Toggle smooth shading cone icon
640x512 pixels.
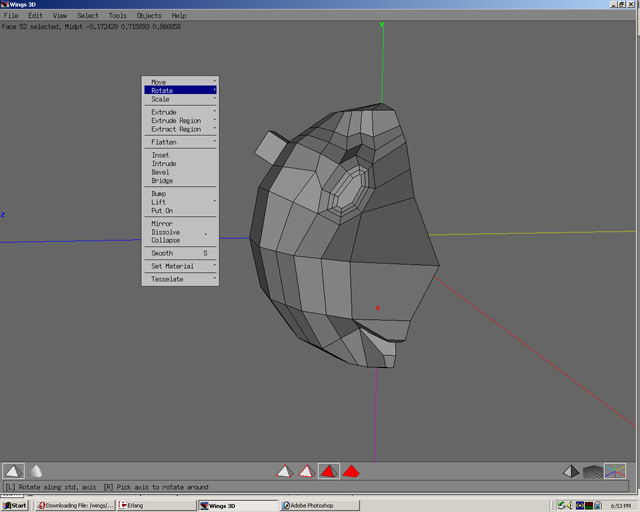(36, 471)
